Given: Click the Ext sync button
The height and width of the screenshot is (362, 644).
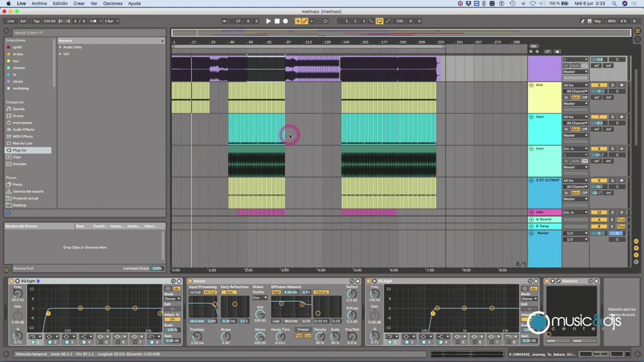Looking at the screenshot, I should pyautogui.click(x=23, y=21).
